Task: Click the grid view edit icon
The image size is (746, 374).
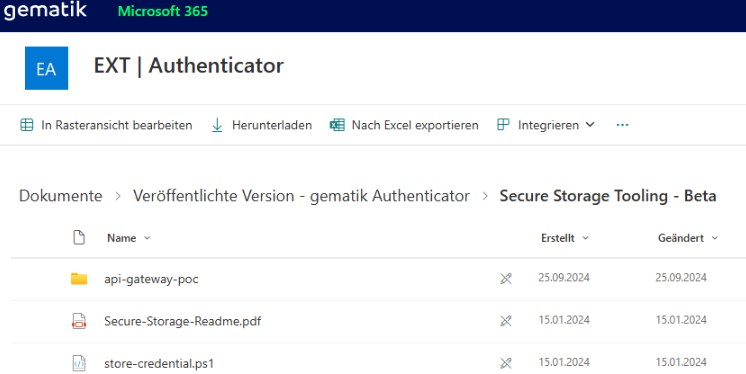Action: [27, 125]
